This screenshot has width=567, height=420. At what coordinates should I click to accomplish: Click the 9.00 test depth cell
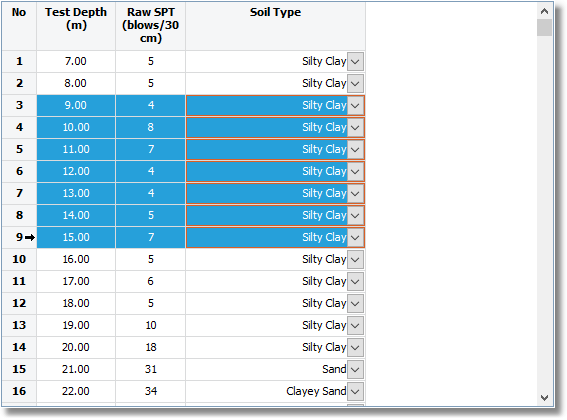coord(76,106)
